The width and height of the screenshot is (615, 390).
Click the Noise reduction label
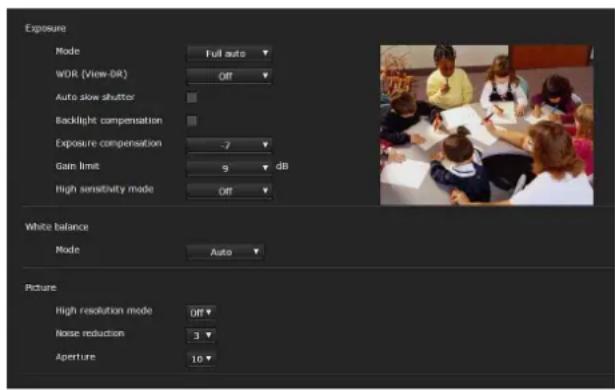click(x=90, y=334)
